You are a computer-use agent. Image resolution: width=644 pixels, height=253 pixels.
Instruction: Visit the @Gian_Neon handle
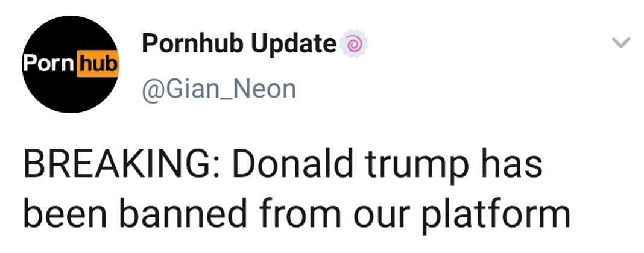tap(218, 89)
